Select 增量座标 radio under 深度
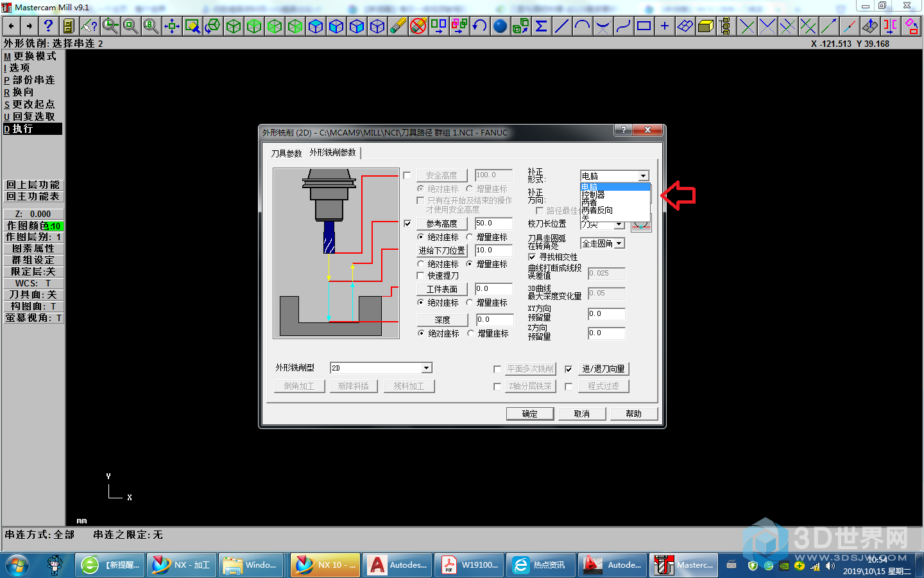The image size is (924, 578). [x=471, y=333]
